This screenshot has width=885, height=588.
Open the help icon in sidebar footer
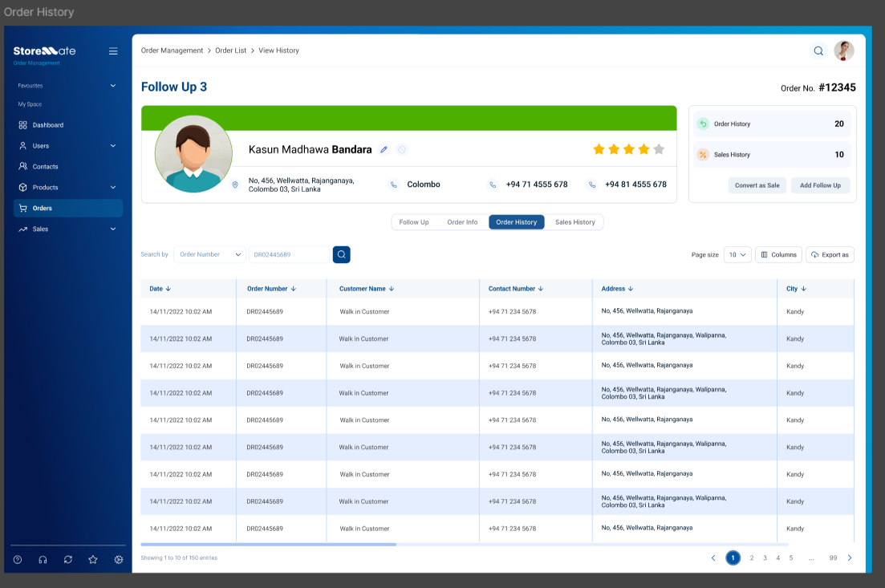coord(18,560)
